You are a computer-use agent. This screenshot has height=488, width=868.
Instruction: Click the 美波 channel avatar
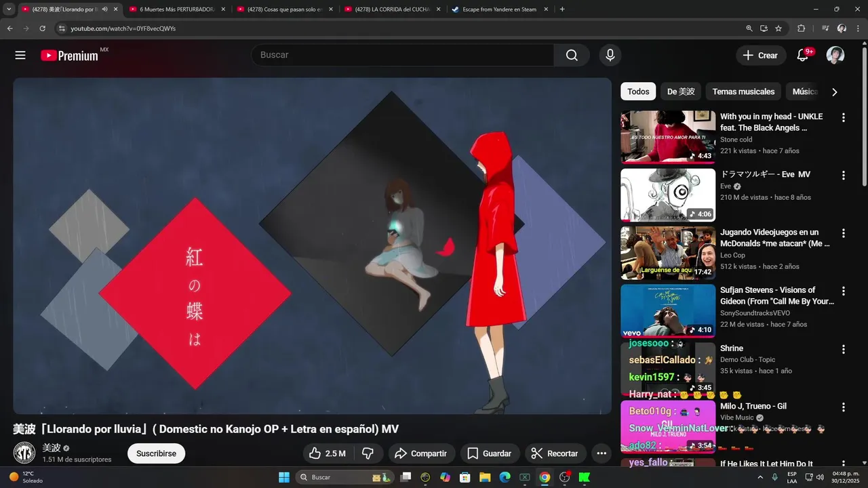[24, 453]
